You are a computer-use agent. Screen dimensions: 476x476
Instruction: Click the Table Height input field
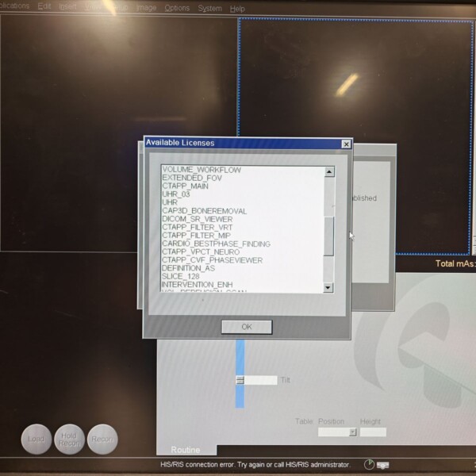point(373,432)
